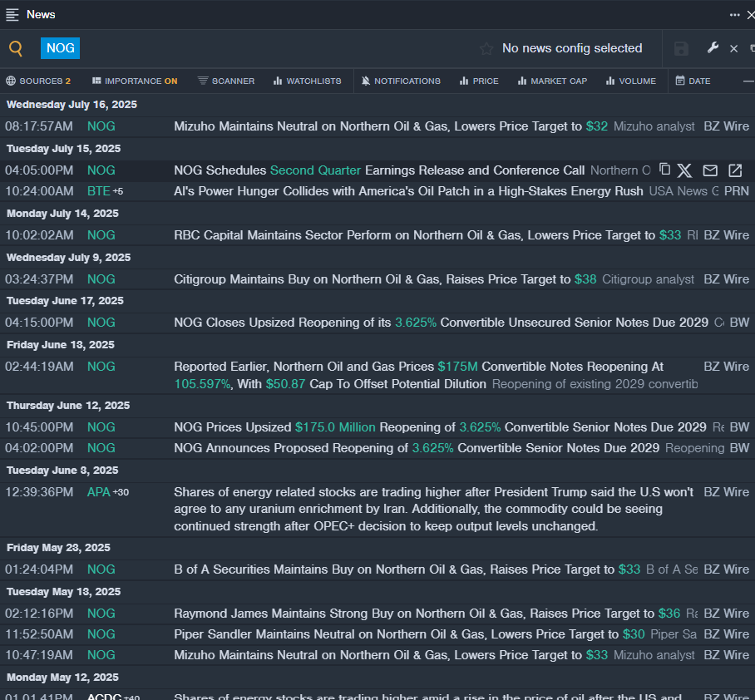Open the 'No news config selected' selector
The height and width of the screenshot is (700, 755).
click(x=572, y=48)
